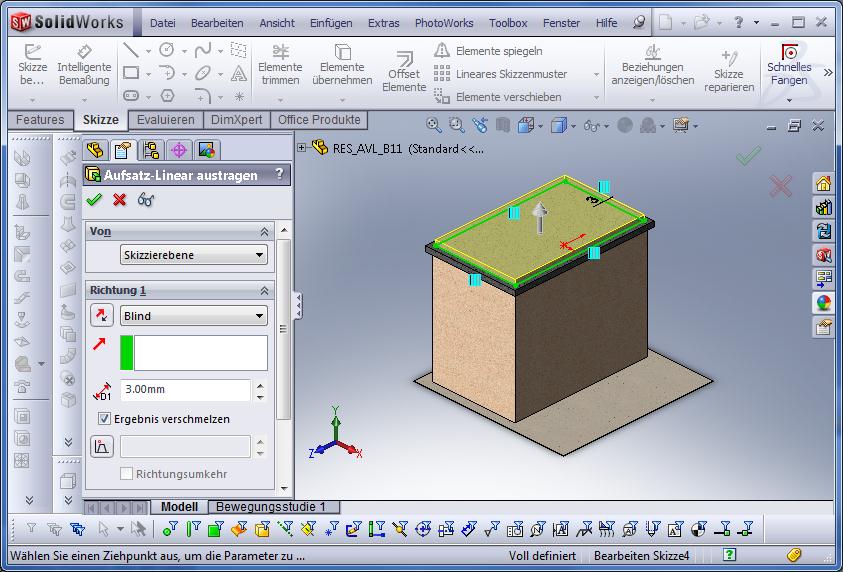This screenshot has width=843, height=572.
Task: Open the Bewegungsstudie 1 tab
Action: pos(272,507)
